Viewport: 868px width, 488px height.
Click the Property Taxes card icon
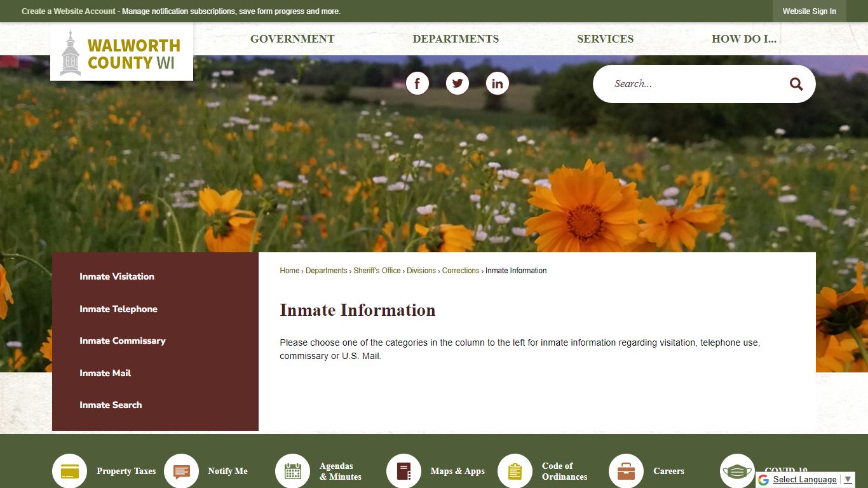coord(70,471)
